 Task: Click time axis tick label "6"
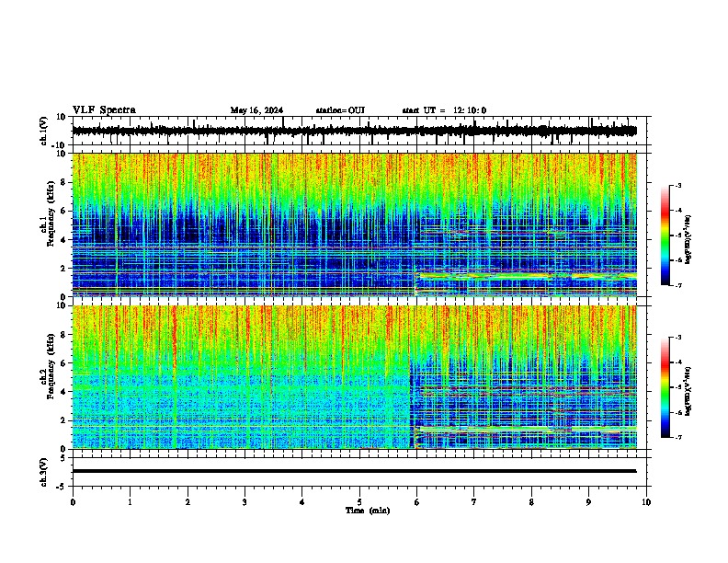(x=416, y=502)
